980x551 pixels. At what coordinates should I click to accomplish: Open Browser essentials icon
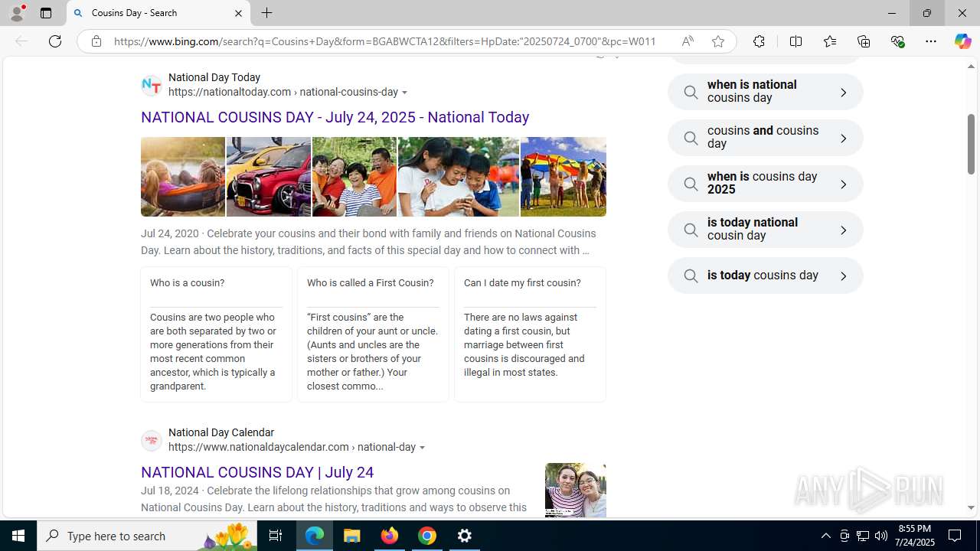pos(897,41)
